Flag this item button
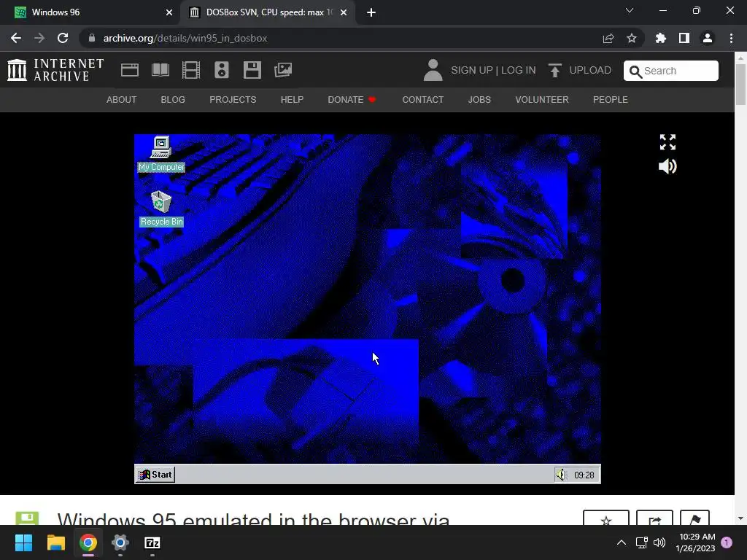This screenshot has width=747, height=560. click(694, 518)
